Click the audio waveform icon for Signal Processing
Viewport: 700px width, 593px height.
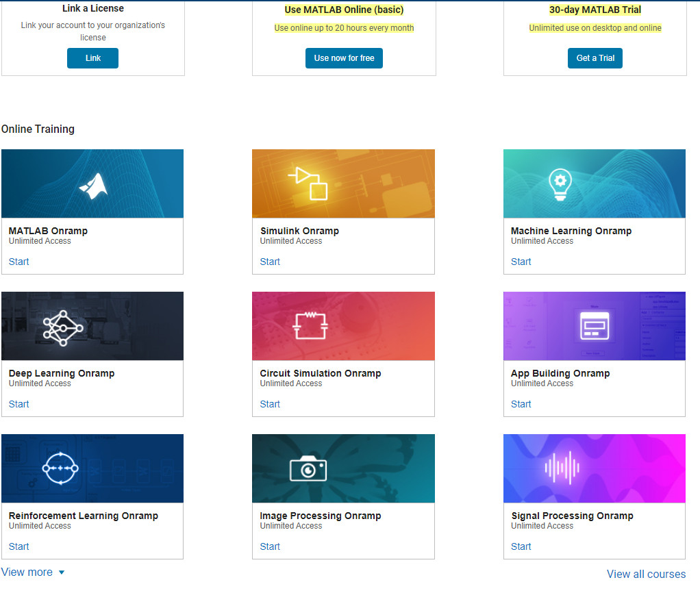(562, 467)
